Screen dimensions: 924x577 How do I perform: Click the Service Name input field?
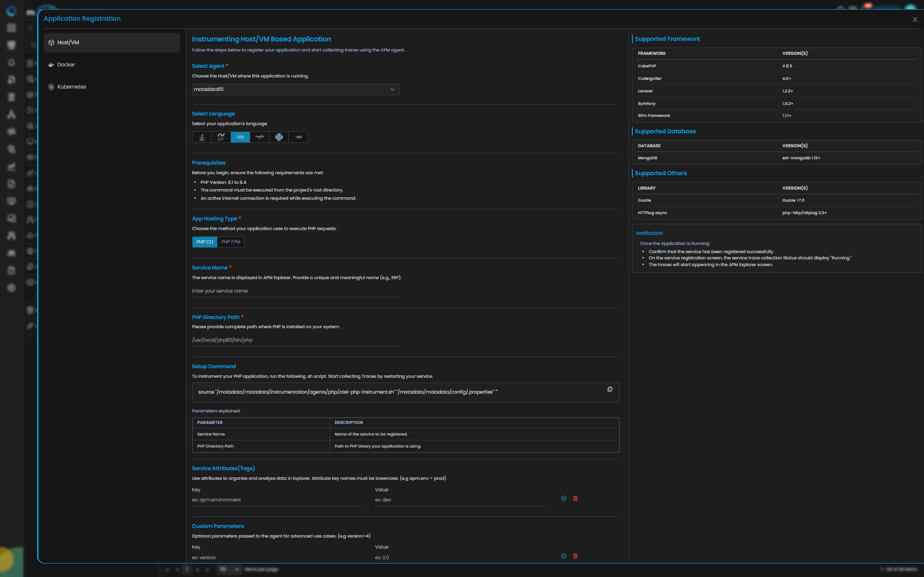click(295, 291)
